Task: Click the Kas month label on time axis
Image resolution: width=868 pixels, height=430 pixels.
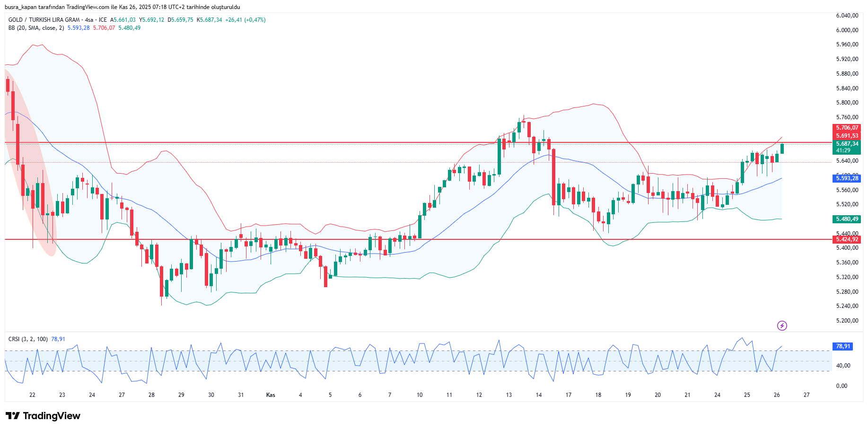Action: click(x=271, y=395)
